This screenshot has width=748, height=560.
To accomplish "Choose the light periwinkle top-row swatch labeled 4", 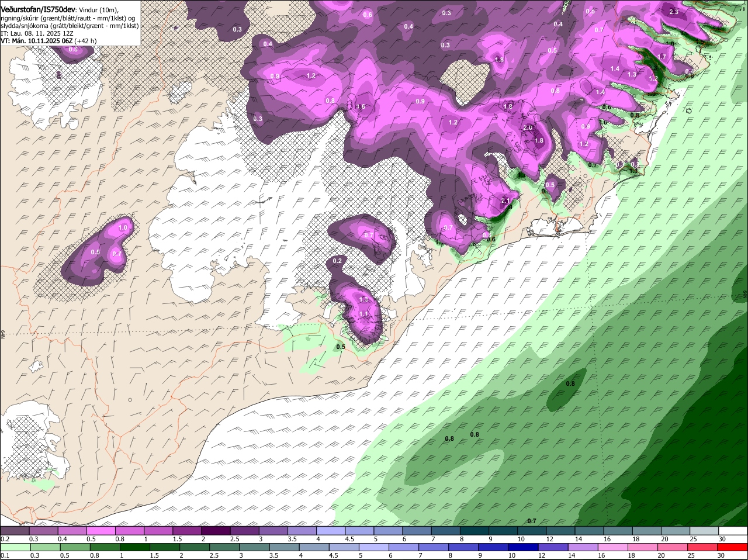I will tap(330, 531).
